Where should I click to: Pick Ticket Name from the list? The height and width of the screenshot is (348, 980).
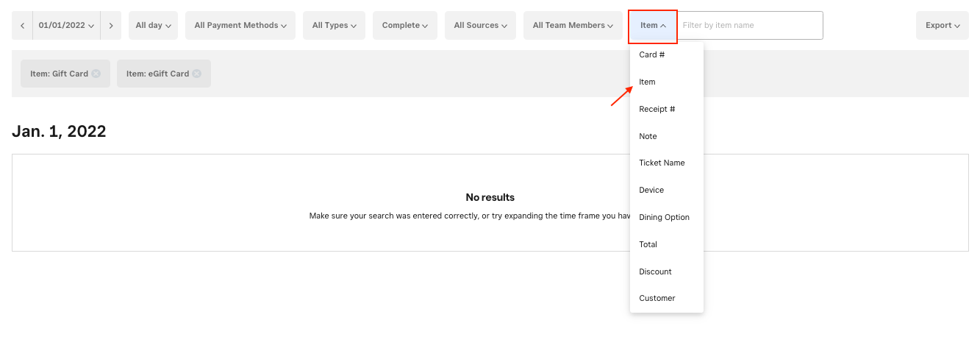point(662,163)
